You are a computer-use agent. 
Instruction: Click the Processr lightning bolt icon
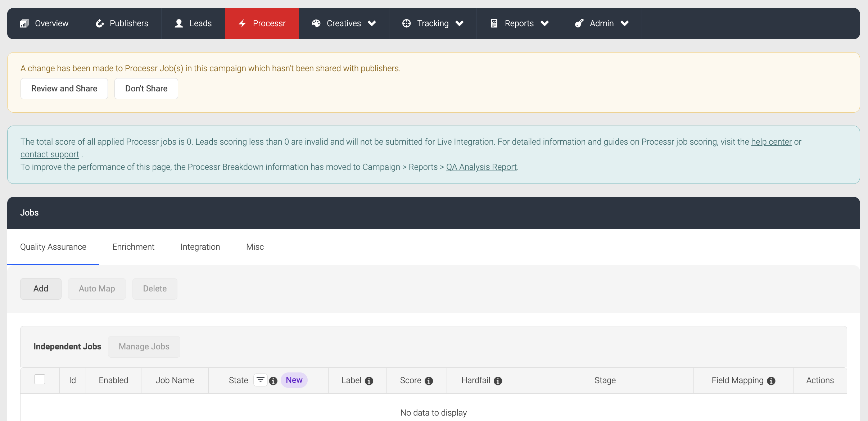[243, 23]
